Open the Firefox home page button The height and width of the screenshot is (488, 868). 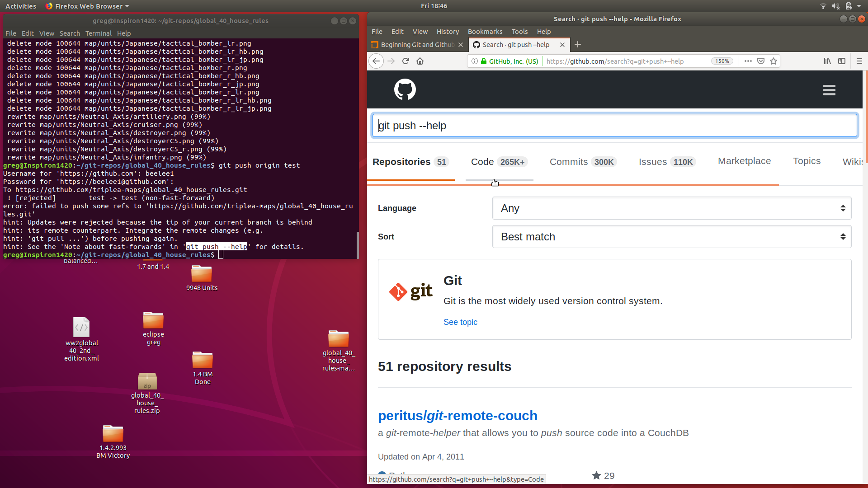[420, 61]
